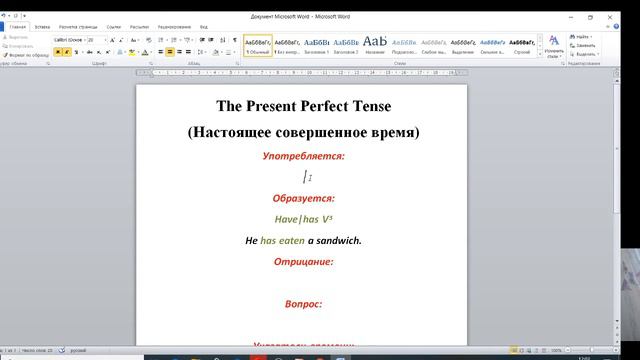
Task: Open Font dialog launcher
Action: click(x=151, y=63)
